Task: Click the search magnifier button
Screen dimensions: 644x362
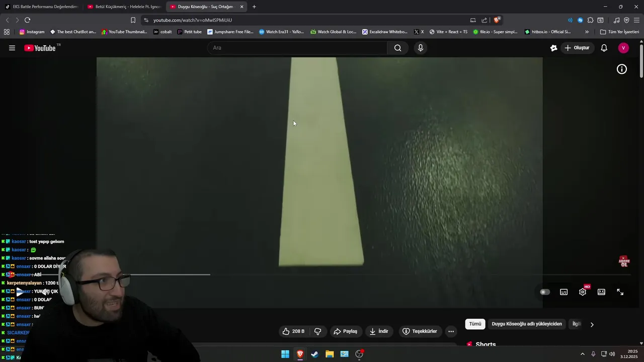Action: pyautogui.click(x=397, y=48)
